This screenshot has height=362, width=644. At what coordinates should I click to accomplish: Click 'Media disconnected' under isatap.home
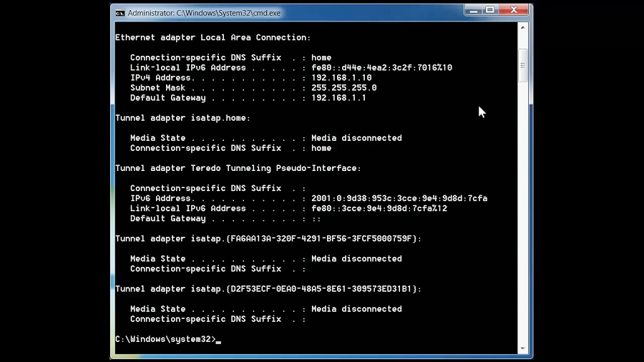tap(356, 138)
